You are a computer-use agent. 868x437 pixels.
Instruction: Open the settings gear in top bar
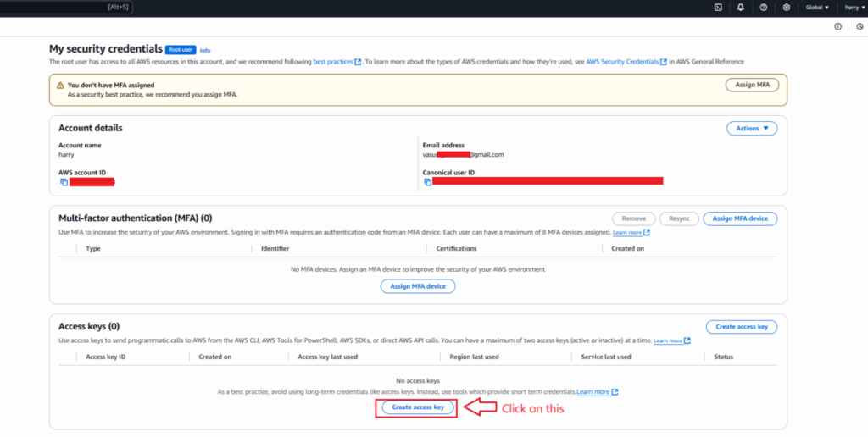tap(786, 8)
